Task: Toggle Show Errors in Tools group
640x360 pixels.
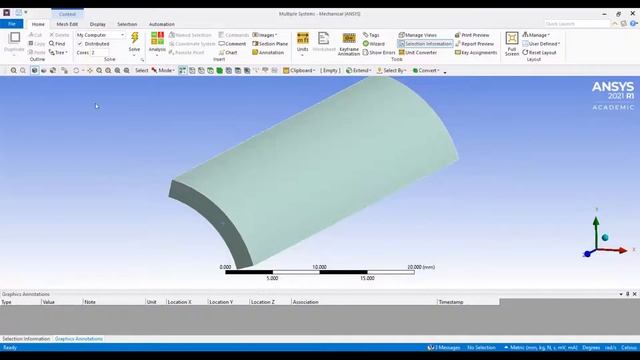Action: pos(379,53)
